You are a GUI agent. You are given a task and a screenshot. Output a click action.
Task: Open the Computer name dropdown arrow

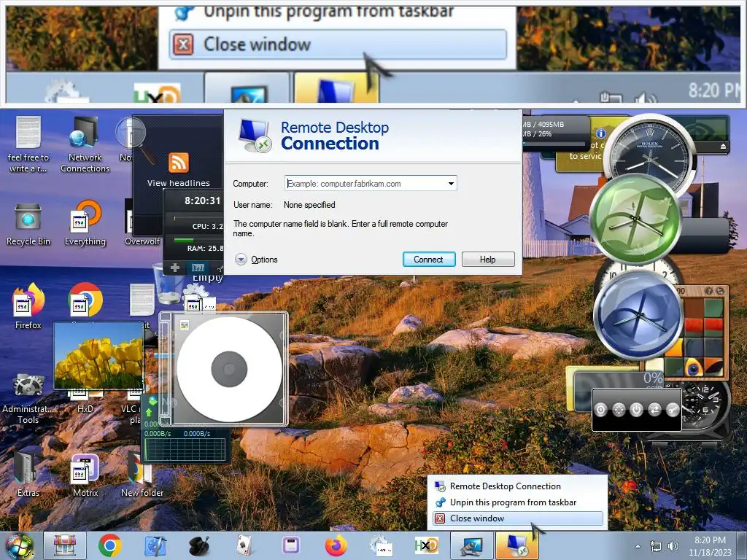[x=451, y=184]
